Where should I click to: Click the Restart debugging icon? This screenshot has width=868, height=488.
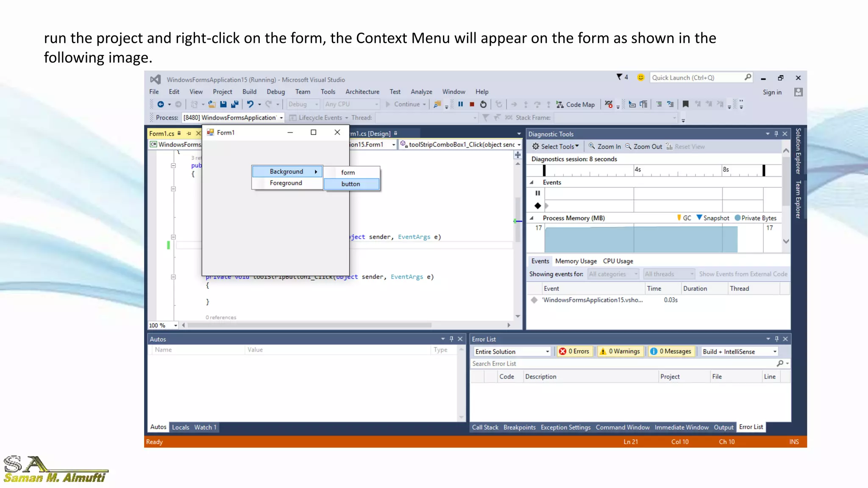[x=483, y=104]
